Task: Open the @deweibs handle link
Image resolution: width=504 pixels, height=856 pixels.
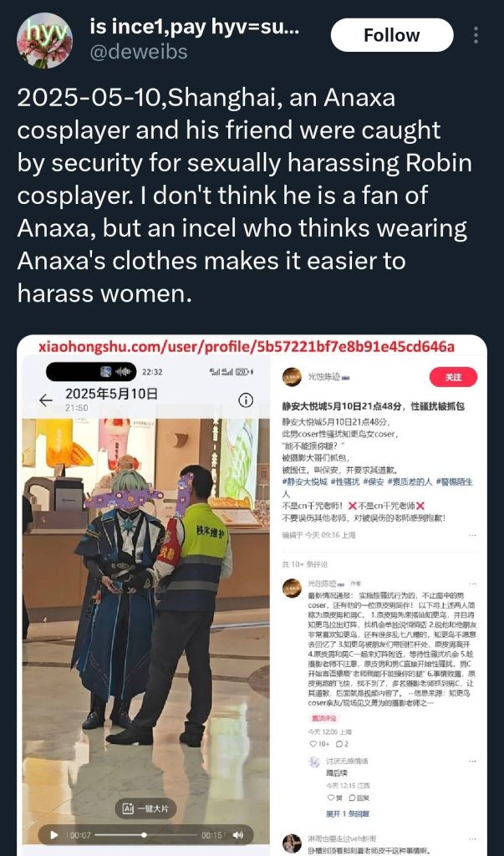Action: tap(138, 52)
